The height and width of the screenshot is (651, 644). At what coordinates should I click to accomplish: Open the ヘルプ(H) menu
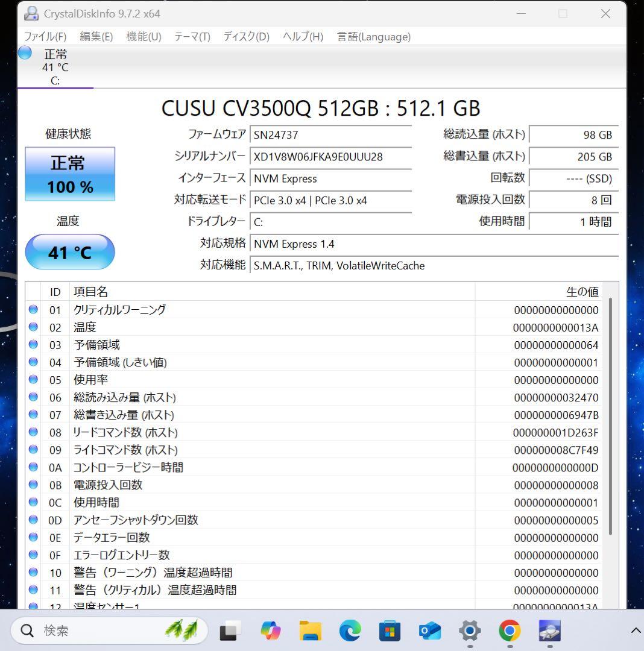coord(303,37)
